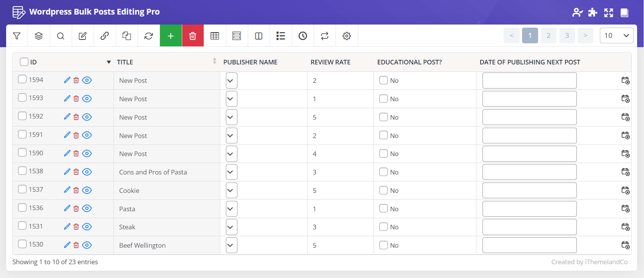Sort by Title column arrows

tap(214, 61)
